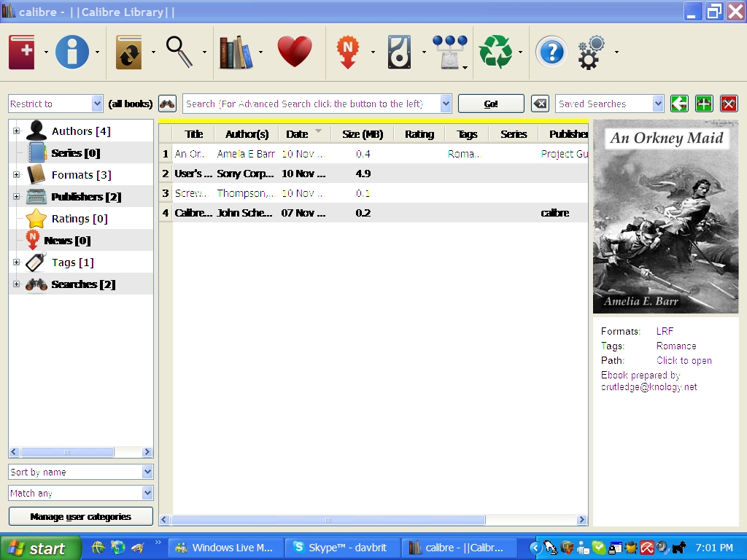Click the Convert books icon
The height and width of the screenshot is (560, 747).
tap(128, 52)
